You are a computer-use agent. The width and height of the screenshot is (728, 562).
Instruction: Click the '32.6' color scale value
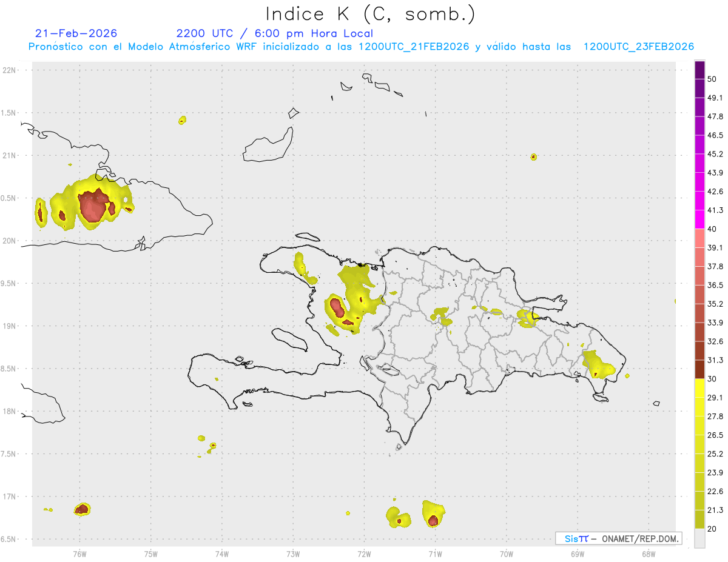(715, 341)
